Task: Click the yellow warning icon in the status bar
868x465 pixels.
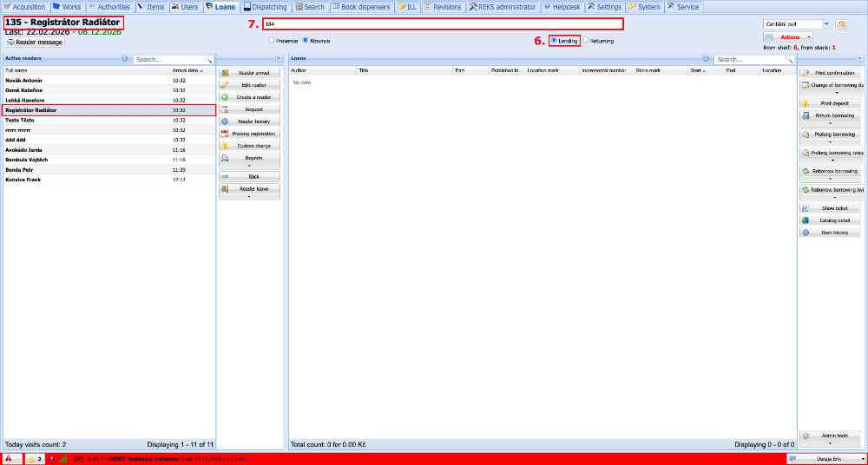Action: [x=31, y=459]
